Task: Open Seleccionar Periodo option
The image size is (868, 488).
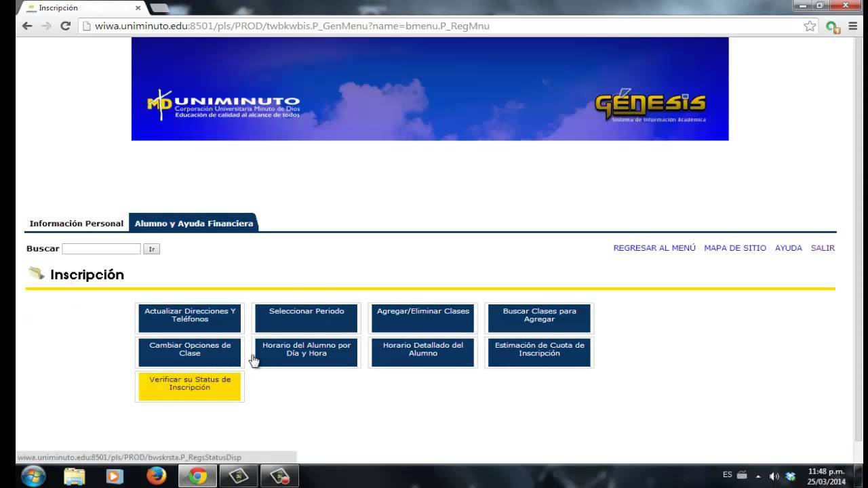Action: (x=307, y=318)
